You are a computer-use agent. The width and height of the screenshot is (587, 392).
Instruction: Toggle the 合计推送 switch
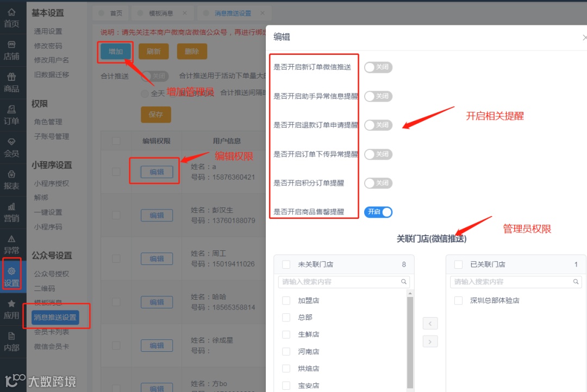coord(154,76)
